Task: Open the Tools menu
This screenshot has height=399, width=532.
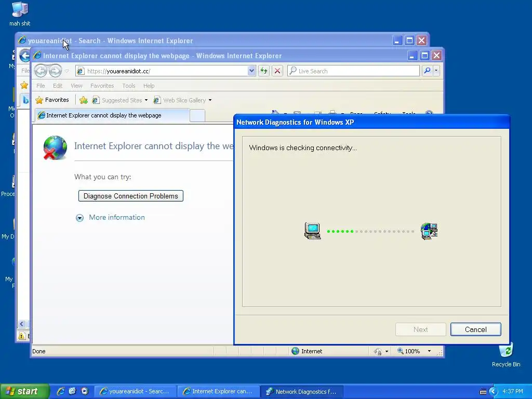Action: 129,86
